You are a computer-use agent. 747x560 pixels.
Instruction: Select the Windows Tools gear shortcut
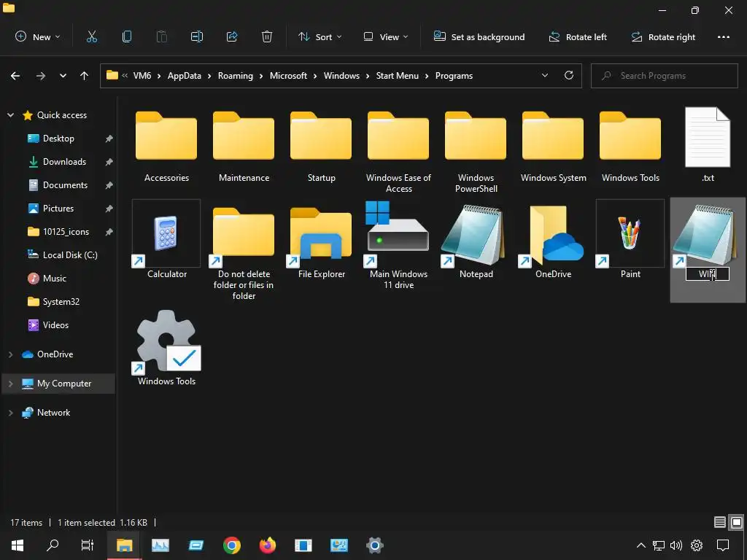[x=166, y=348]
